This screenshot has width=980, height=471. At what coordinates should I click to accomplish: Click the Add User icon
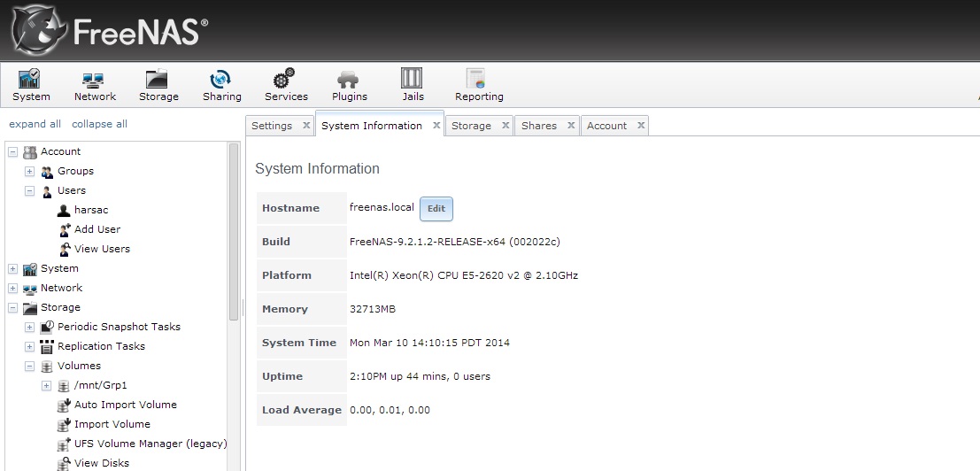tap(65, 229)
